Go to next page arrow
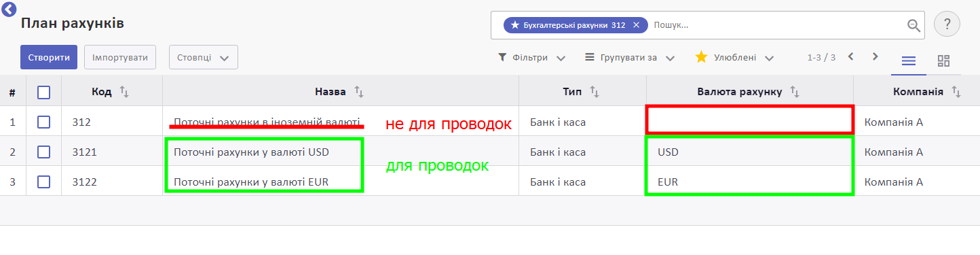980x255 pixels. pyautogui.click(x=875, y=56)
